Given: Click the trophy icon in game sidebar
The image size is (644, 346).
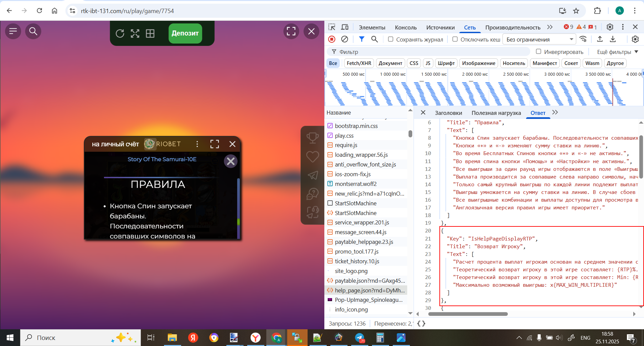Looking at the screenshot, I should (312, 138).
